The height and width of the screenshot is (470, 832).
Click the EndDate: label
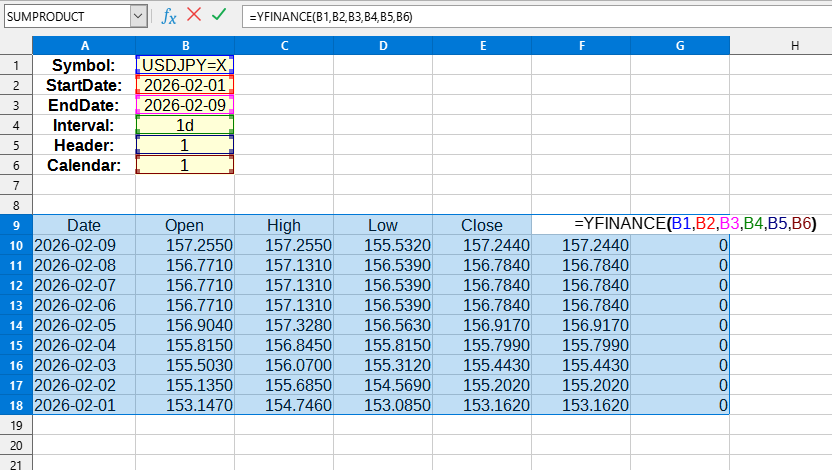coord(84,105)
